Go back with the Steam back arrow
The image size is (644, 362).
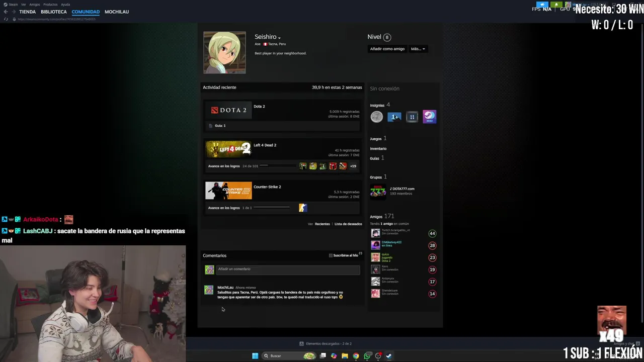(x=6, y=12)
